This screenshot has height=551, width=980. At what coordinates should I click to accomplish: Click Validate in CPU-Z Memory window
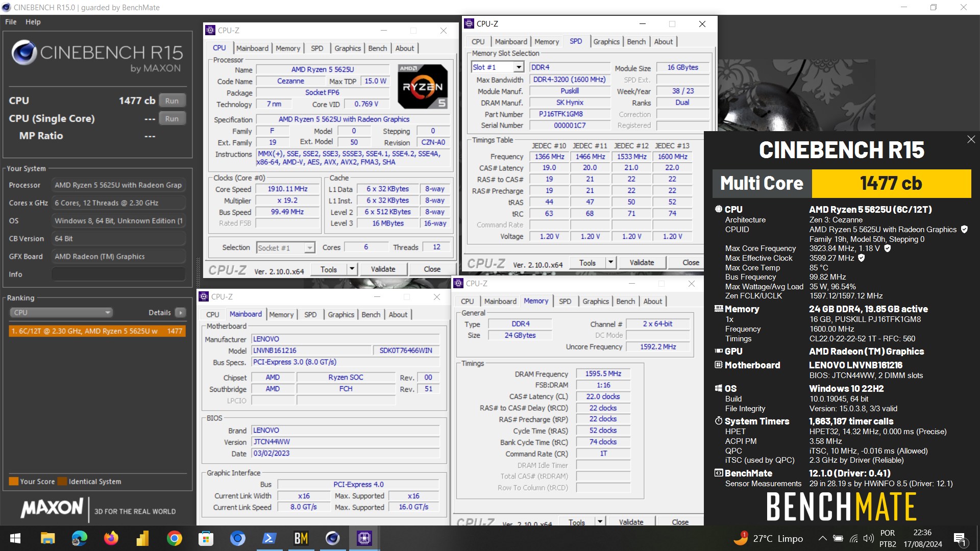(x=631, y=521)
